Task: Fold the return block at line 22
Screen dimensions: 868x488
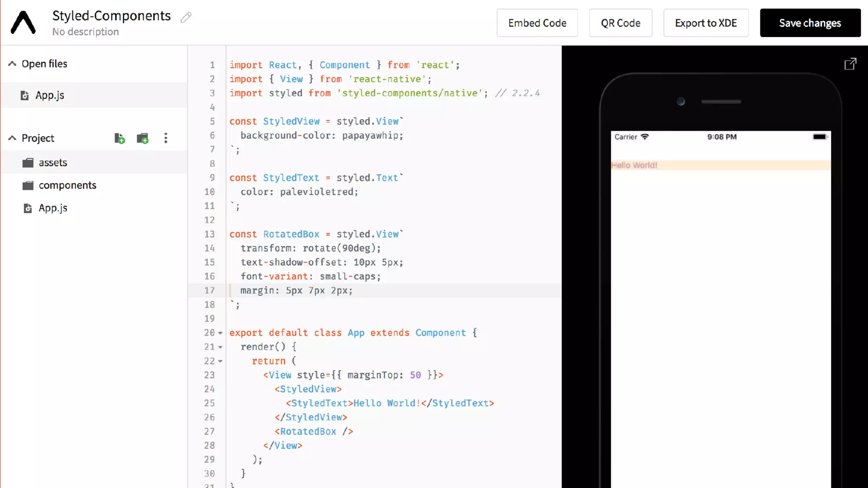Action: coord(220,361)
